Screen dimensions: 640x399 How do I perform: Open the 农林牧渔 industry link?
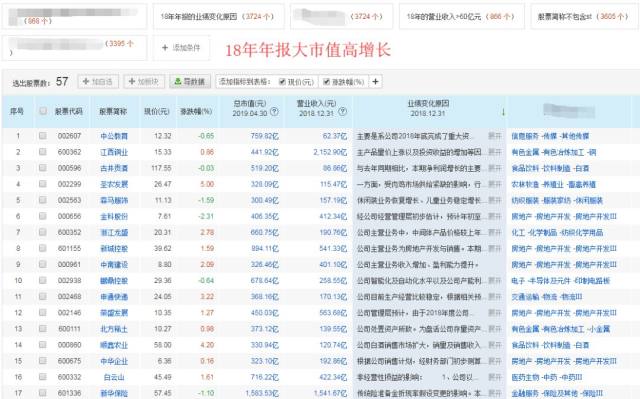point(525,184)
